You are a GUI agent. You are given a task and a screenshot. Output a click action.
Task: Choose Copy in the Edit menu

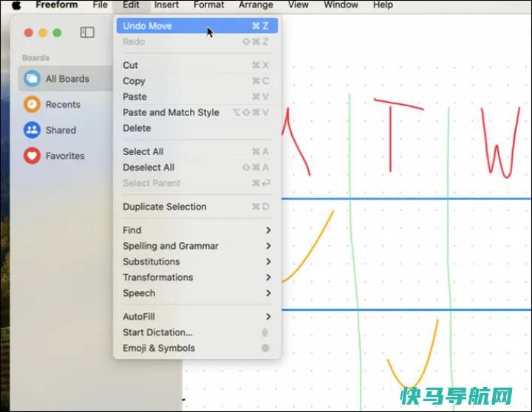click(x=197, y=81)
